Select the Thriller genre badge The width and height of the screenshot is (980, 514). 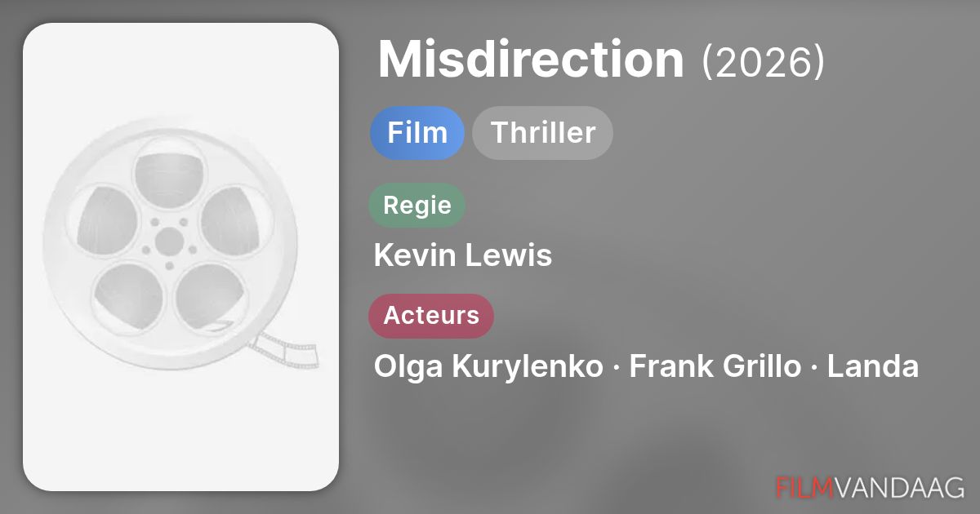(542, 133)
